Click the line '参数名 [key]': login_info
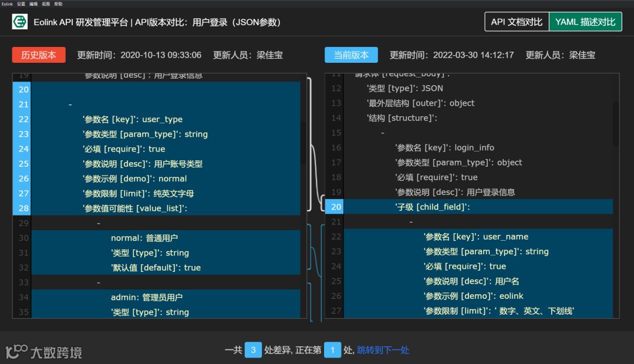This screenshot has height=364, width=634. point(444,147)
